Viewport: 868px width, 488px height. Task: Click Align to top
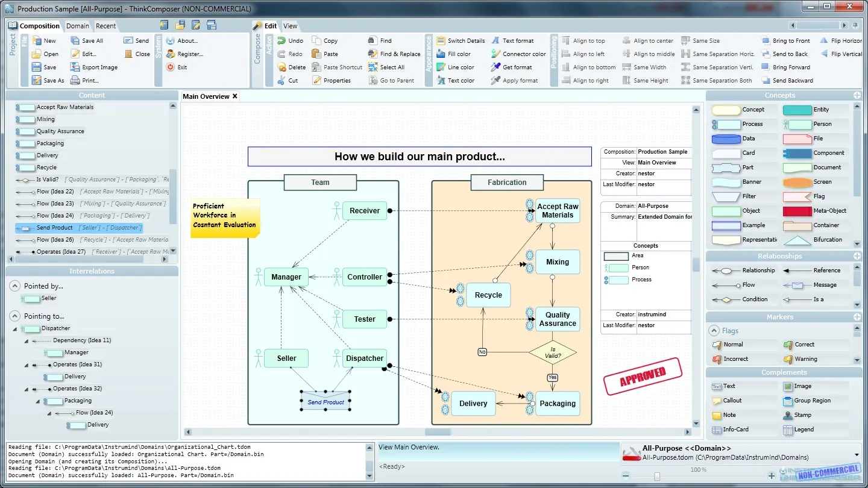click(583, 41)
